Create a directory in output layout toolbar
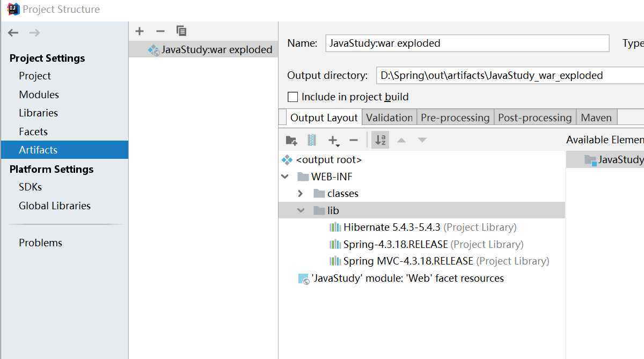Image resolution: width=644 pixels, height=359 pixels. pos(291,140)
